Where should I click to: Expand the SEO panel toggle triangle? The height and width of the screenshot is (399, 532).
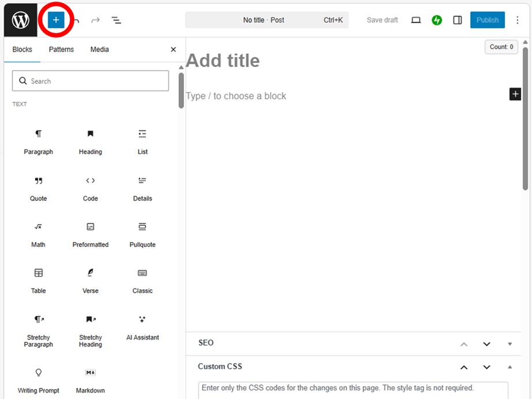point(509,344)
